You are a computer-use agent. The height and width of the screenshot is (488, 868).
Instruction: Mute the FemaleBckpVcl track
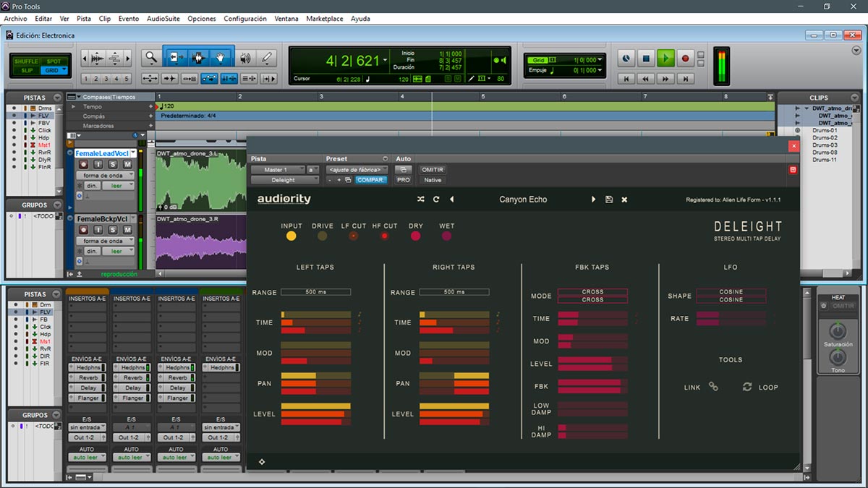click(x=127, y=230)
